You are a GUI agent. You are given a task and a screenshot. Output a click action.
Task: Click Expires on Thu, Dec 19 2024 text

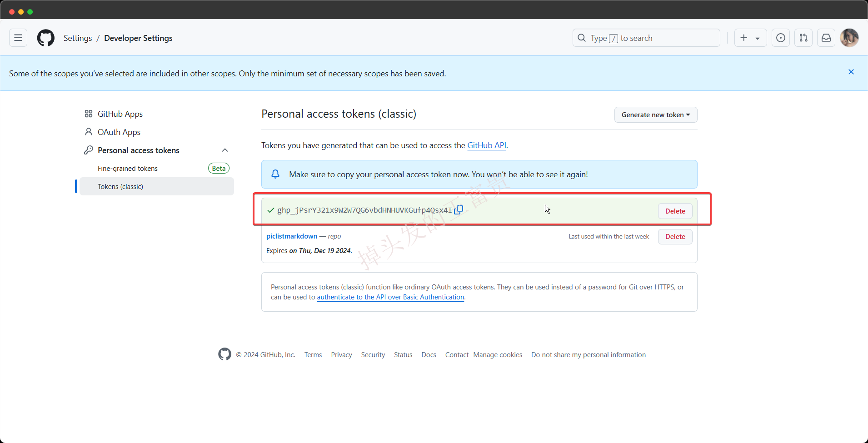pos(309,250)
